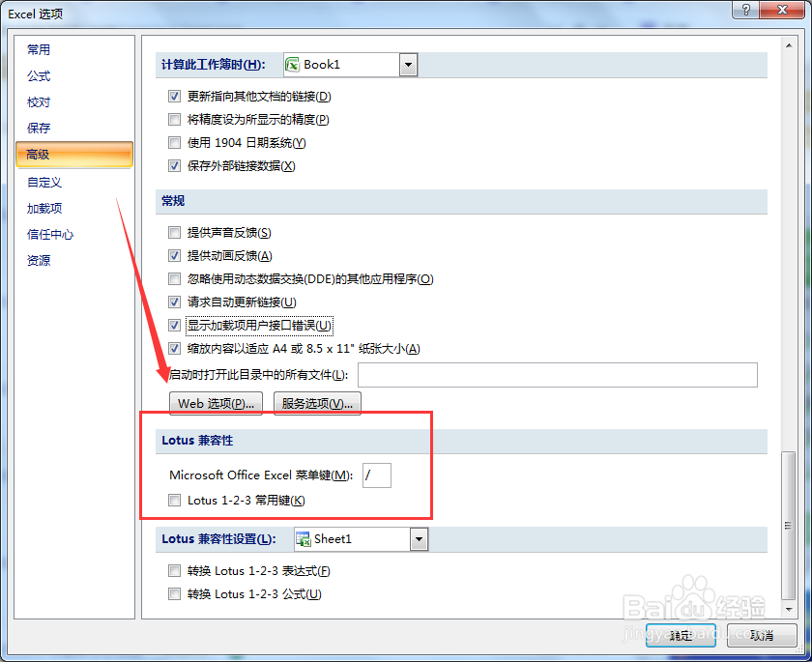Cancel the dialog with 取消 button
812x662 pixels.
click(762, 635)
